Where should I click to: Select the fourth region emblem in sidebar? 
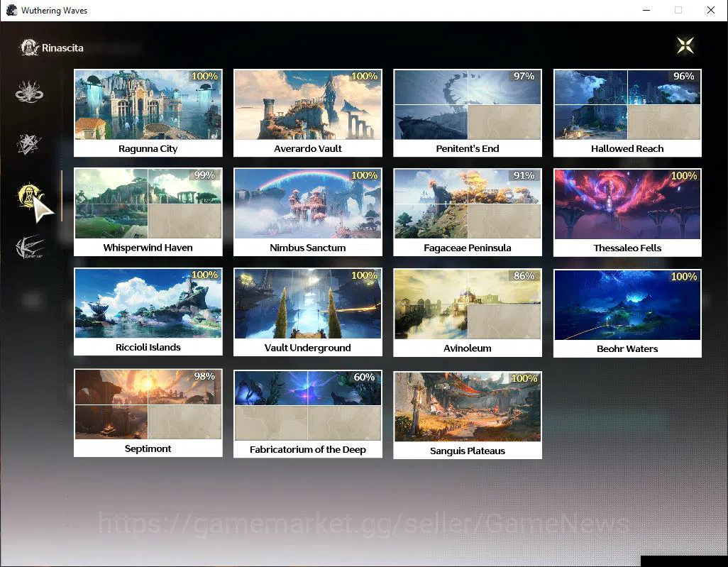point(29,246)
